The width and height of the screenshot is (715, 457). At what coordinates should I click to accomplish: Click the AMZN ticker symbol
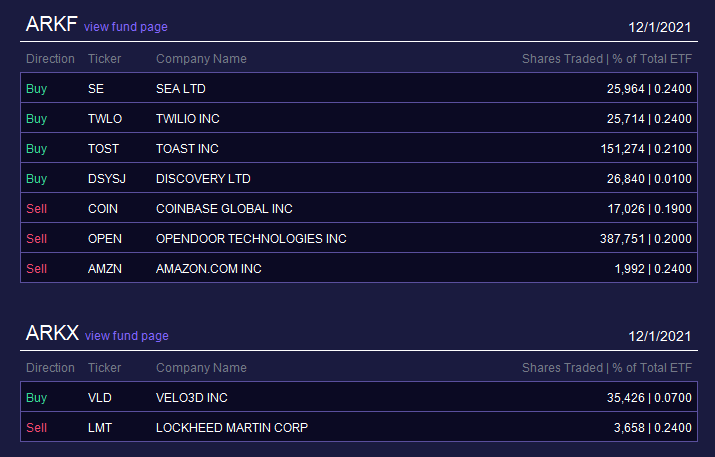coord(104,269)
